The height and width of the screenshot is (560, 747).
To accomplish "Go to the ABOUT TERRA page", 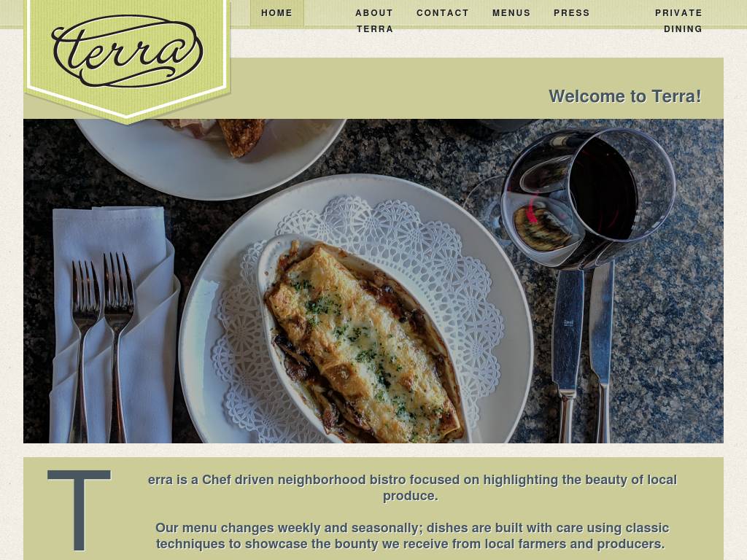I will pyautogui.click(x=374, y=21).
